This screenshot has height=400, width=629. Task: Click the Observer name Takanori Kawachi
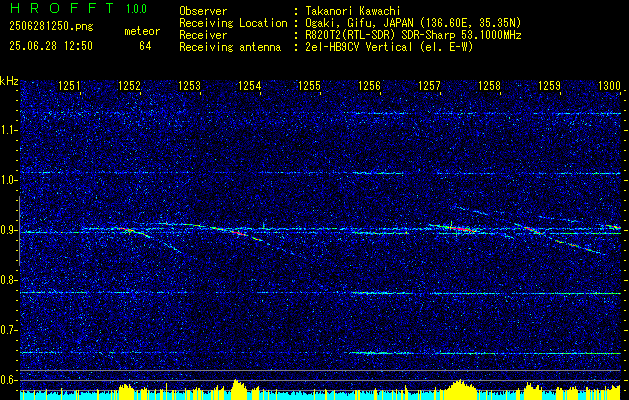tap(353, 11)
